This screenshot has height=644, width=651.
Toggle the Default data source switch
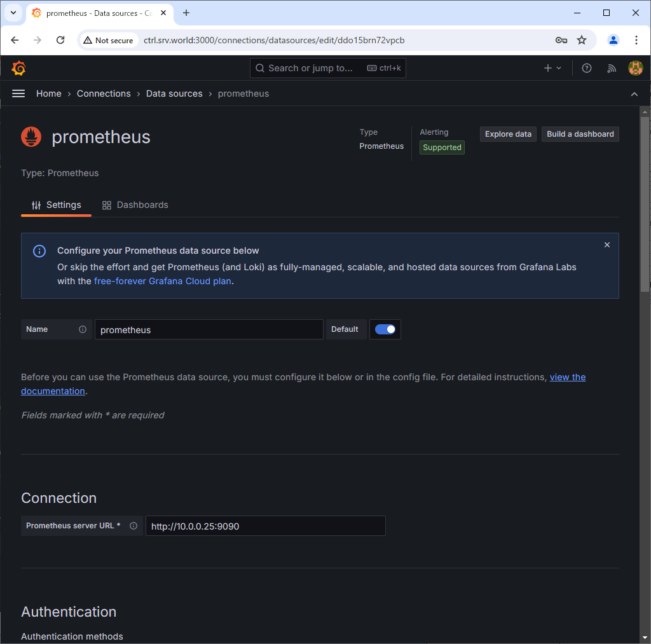point(385,329)
